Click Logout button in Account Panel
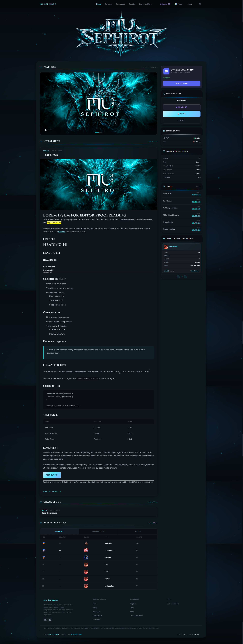243x644 pixels. point(182,120)
